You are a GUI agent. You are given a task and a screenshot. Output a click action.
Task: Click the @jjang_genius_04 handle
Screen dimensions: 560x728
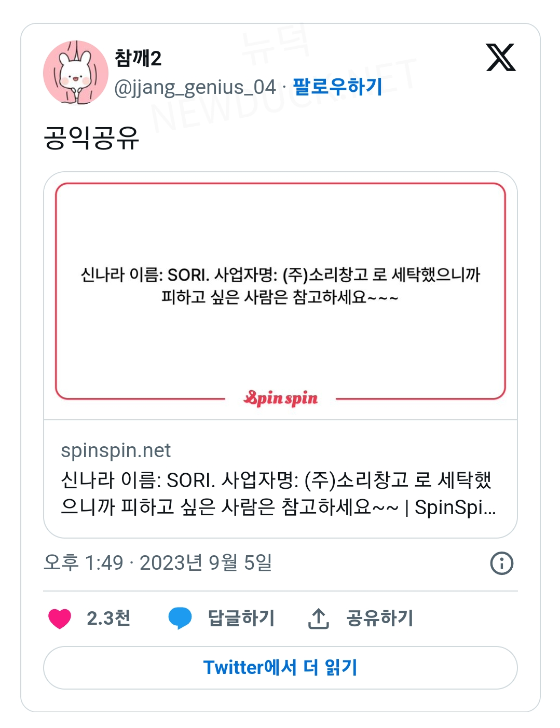pyautogui.click(x=195, y=87)
